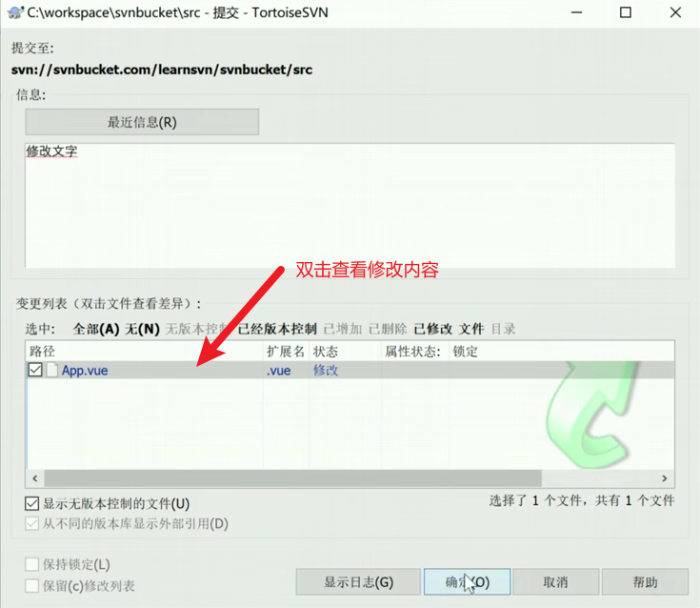This screenshot has height=608, width=700.
Task: Click the greyed 目录 filter
Action: tap(503, 329)
